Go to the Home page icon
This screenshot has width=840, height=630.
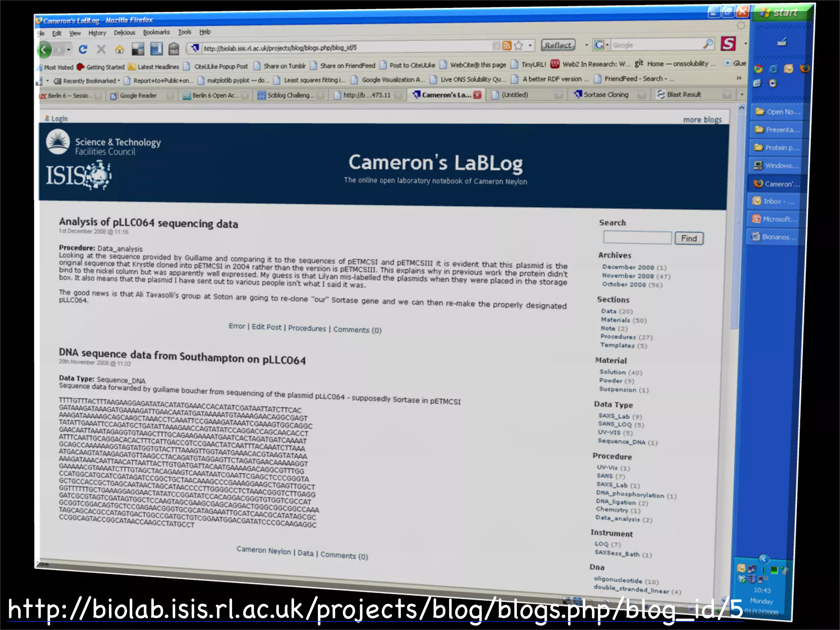pos(119,49)
